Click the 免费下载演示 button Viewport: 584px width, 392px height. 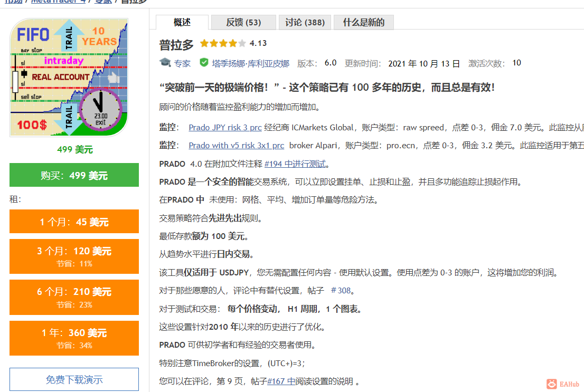(74, 379)
